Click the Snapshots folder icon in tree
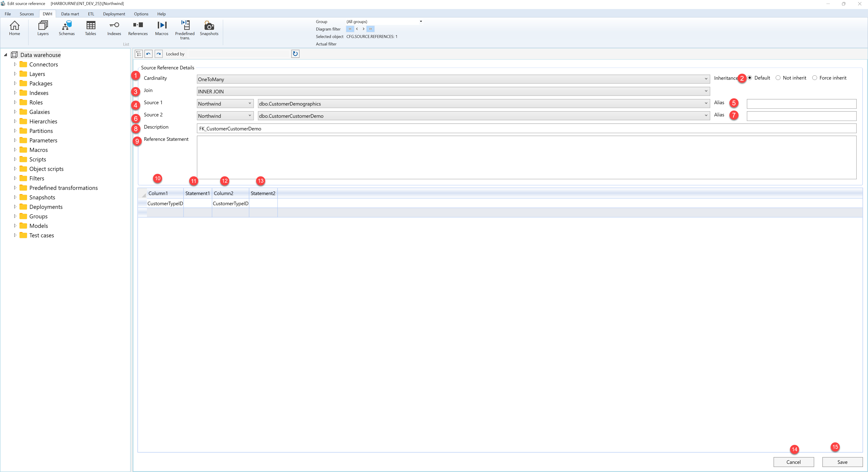 (x=23, y=197)
